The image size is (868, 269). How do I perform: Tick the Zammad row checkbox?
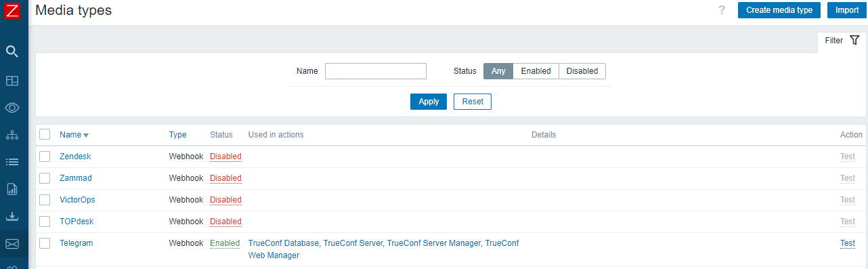coord(45,178)
